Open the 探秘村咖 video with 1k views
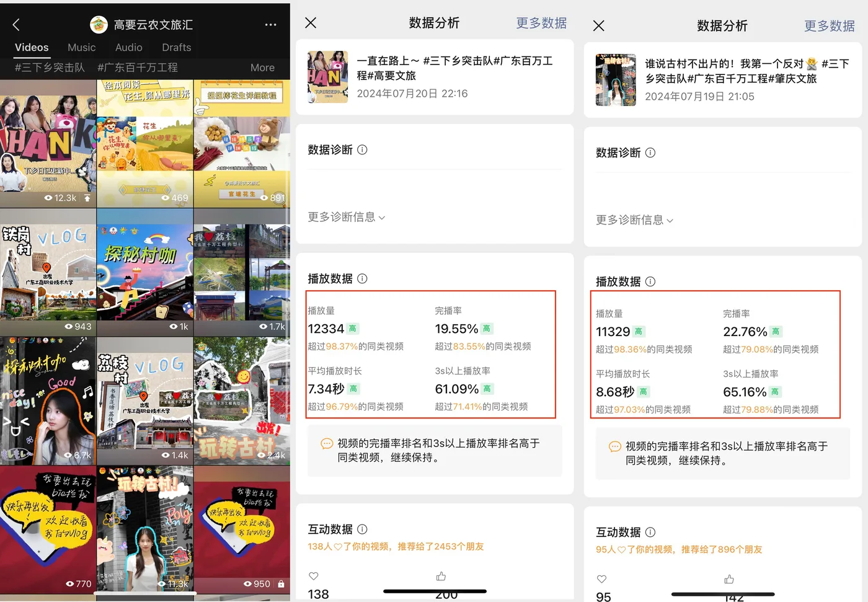 (x=145, y=273)
